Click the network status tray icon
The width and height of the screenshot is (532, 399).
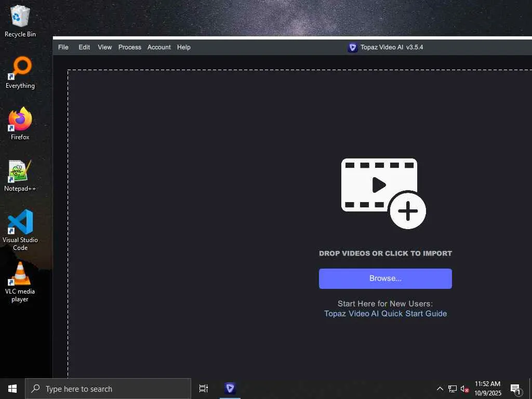(x=453, y=389)
